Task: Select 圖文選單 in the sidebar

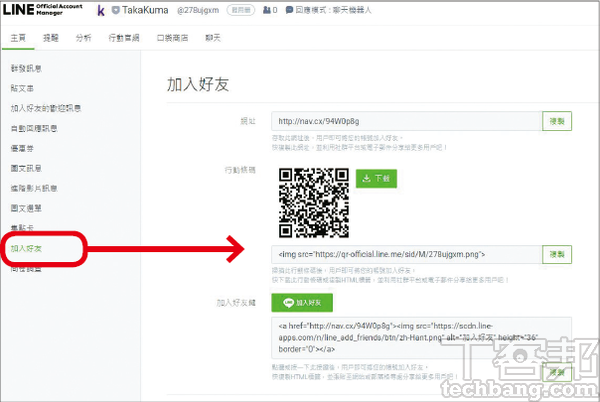Action: [x=26, y=208]
